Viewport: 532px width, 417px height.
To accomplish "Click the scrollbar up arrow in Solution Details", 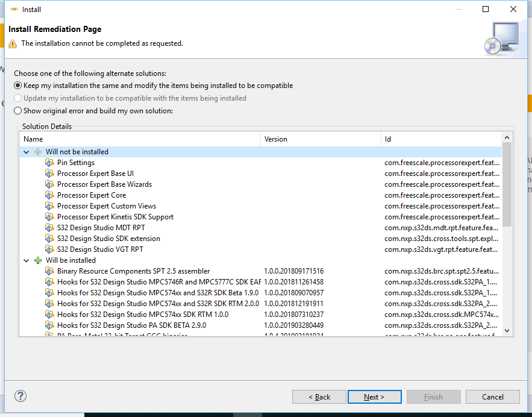I will 507,137.
